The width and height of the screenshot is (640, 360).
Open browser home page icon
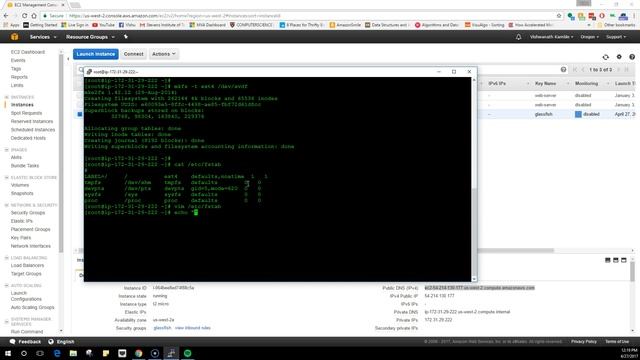pyautogui.click(x=34, y=16)
